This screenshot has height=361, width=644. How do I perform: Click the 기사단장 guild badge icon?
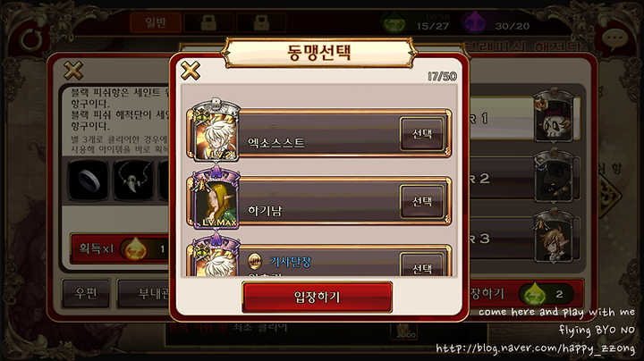(x=255, y=261)
